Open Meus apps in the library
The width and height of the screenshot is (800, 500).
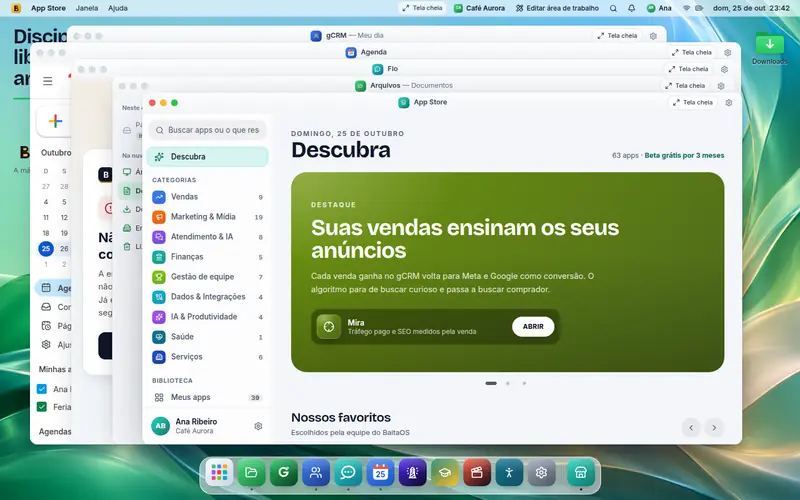[207, 397]
